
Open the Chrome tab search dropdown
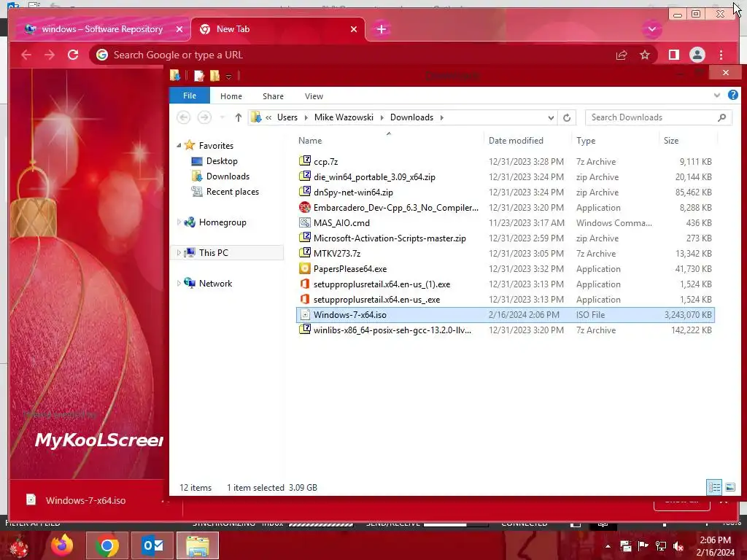(x=652, y=29)
